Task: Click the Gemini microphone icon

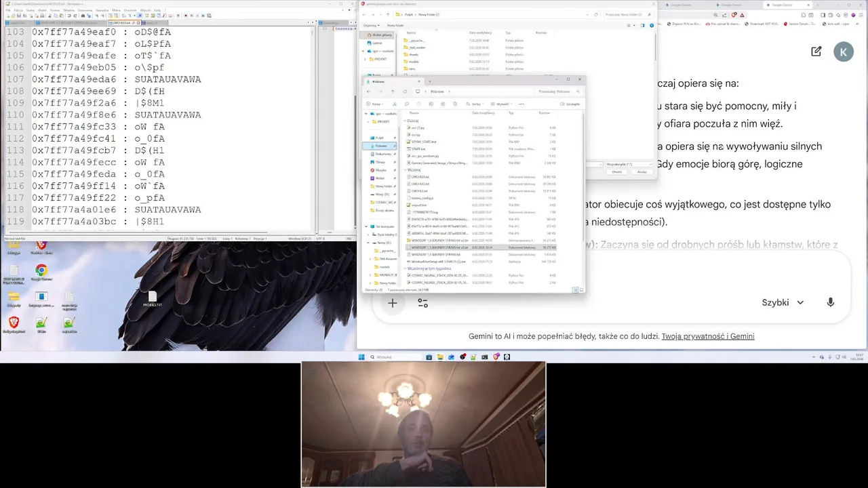Action: click(x=830, y=302)
